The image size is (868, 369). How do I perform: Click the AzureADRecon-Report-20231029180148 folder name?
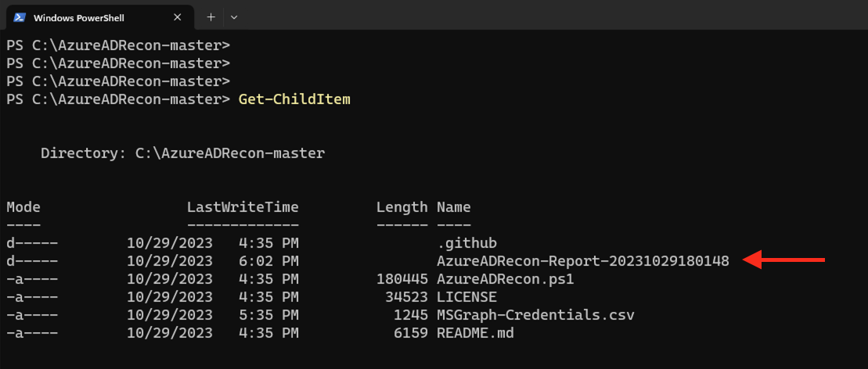[582, 261]
